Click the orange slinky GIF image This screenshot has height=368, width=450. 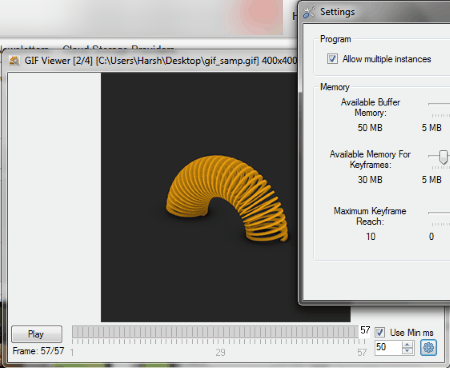coord(227,198)
